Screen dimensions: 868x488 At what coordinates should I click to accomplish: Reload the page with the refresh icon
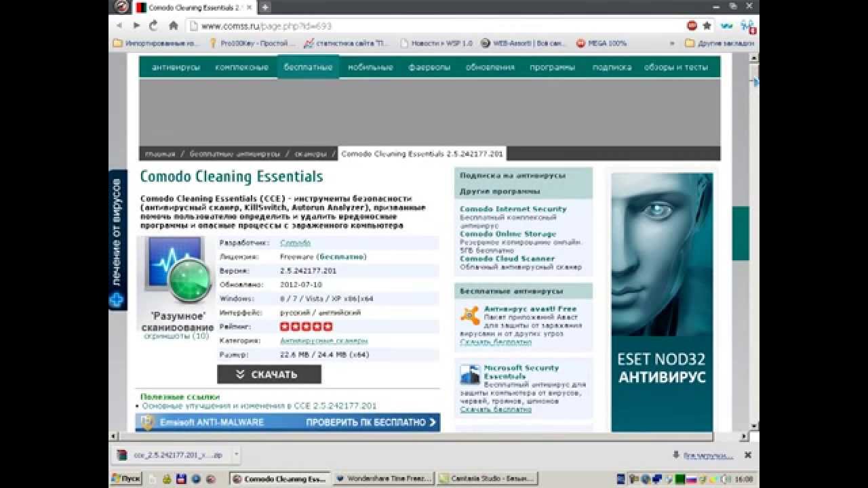pyautogui.click(x=153, y=26)
